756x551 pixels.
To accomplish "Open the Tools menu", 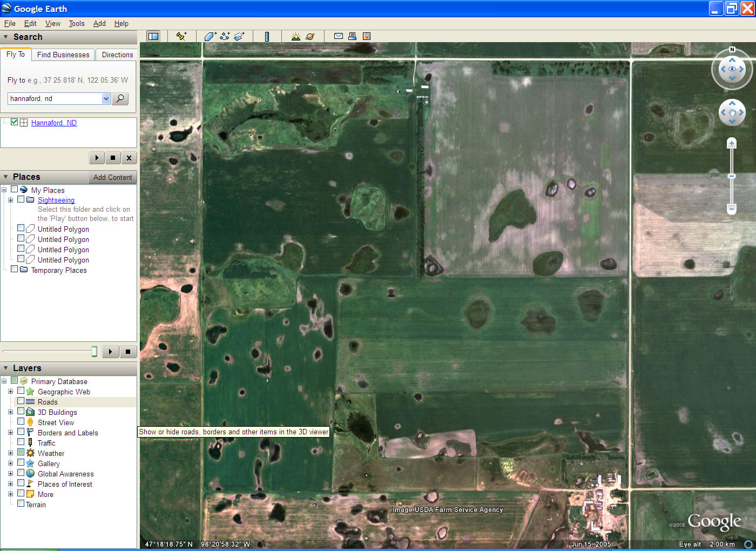I will pyautogui.click(x=77, y=23).
